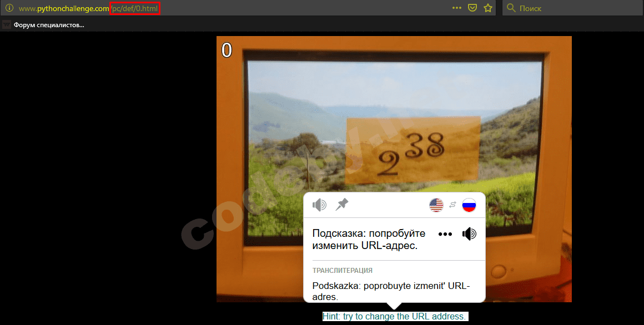The height and width of the screenshot is (325, 644).
Task: Click the search magnifier icon
Action: [511, 8]
